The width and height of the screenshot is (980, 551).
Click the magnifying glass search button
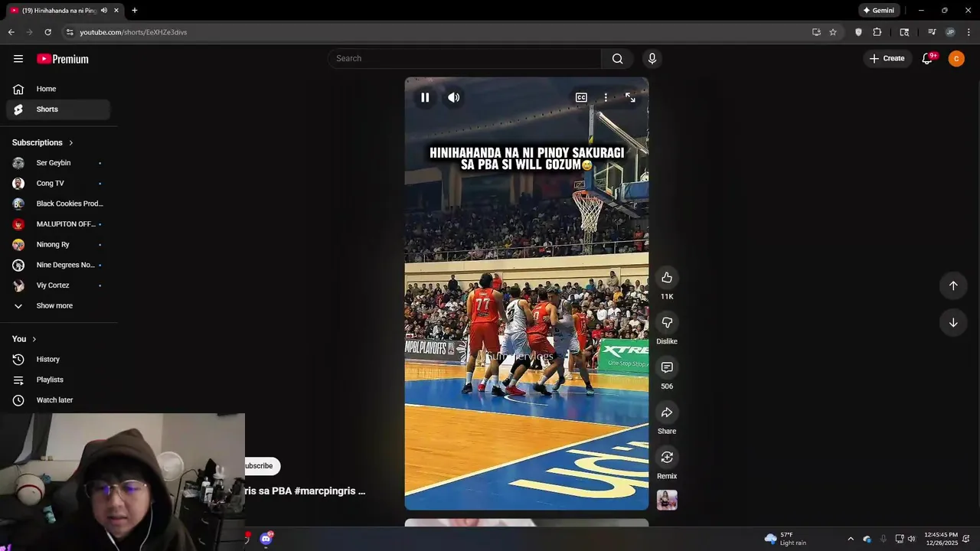[x=618, y=58]
